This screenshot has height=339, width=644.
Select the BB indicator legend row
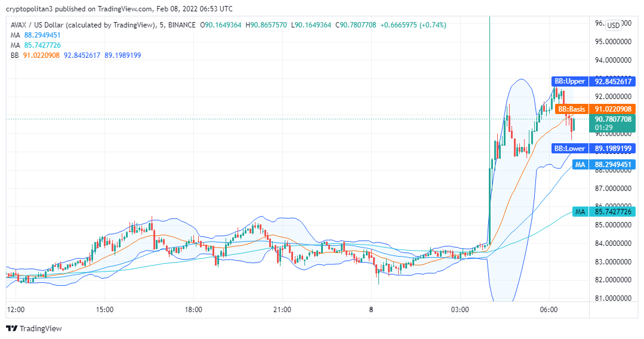pos(75,56)
